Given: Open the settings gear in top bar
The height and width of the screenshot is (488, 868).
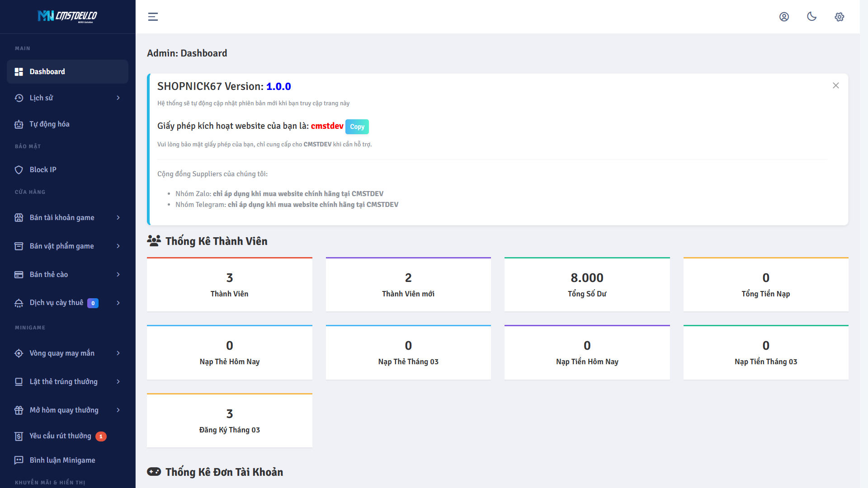Looking at the screenshot, I should [839, 17].
